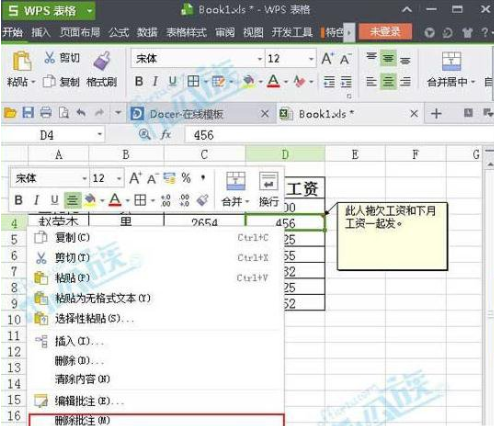Click the percent style icon in the mini toolbar
Image resolution: width=494 pixels, height=426 pixels.
[186, 178]
